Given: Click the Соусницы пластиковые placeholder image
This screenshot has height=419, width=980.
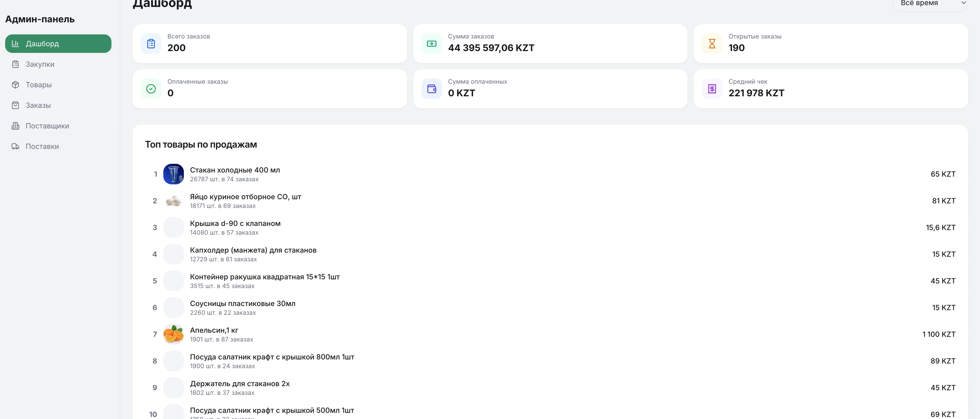Looking at the screenshot, I should tap(174, 308).
